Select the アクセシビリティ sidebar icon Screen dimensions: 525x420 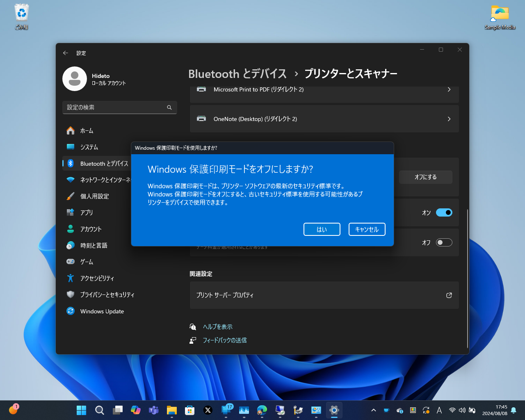(71, 278)
